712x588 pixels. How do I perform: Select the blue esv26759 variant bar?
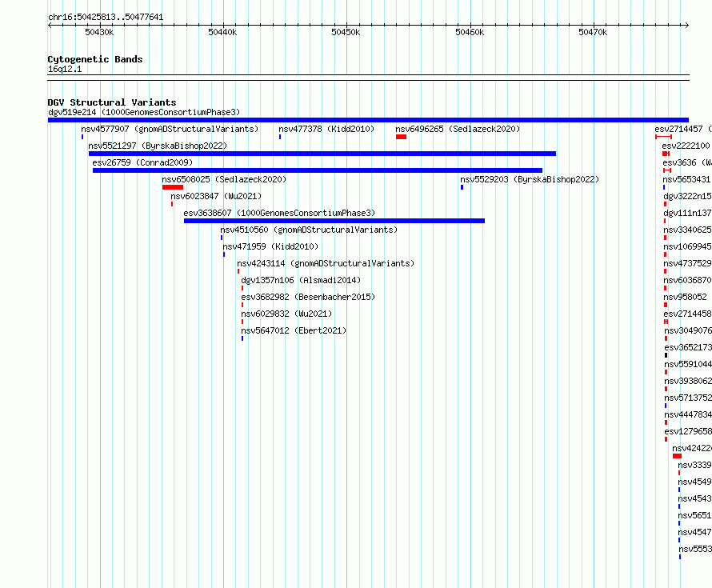pyautogui.click(x=318, y=170)
